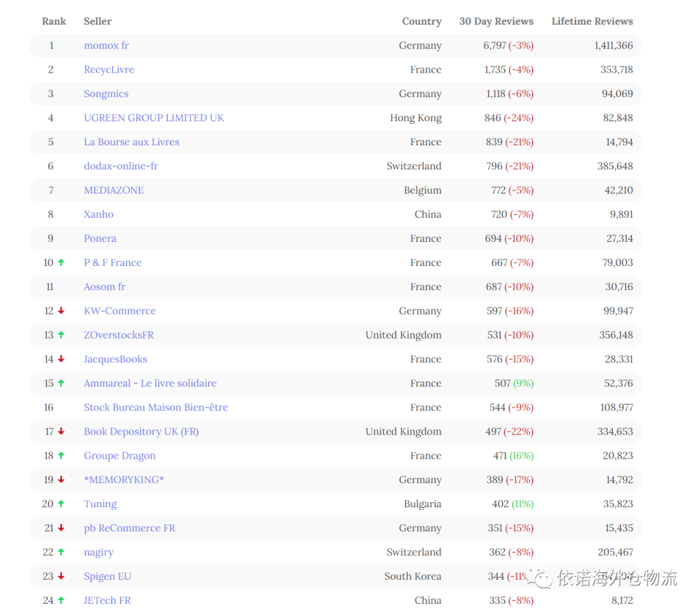Open the momox fr seller link
The image size is (700, 609).
(x=106, y=45)
